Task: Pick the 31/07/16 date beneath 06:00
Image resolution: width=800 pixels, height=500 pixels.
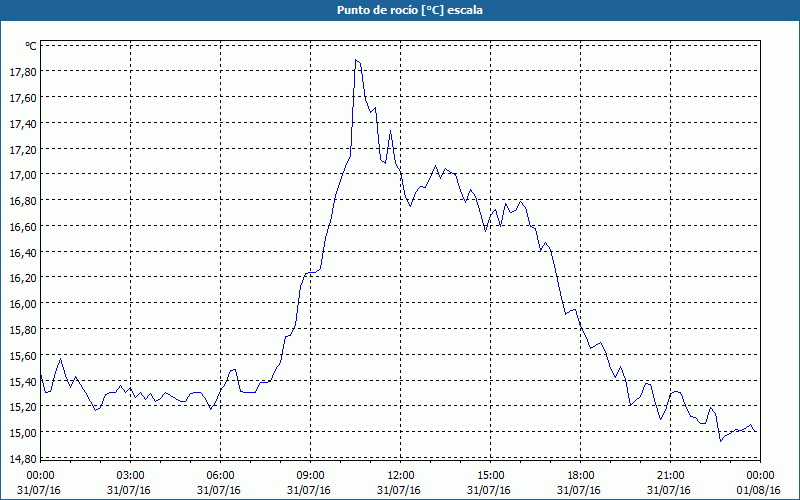Action: pyautogui.click(x=219, y=491)
